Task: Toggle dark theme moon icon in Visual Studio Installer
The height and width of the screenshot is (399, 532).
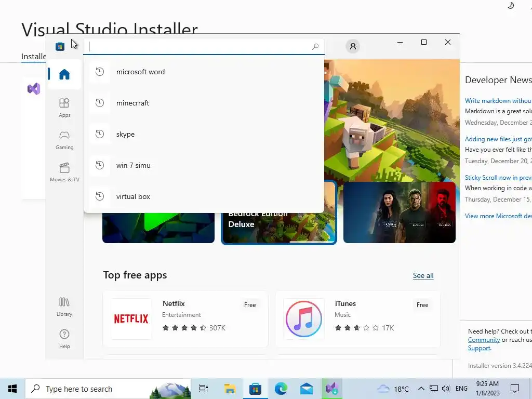Action: coord(511,5)
